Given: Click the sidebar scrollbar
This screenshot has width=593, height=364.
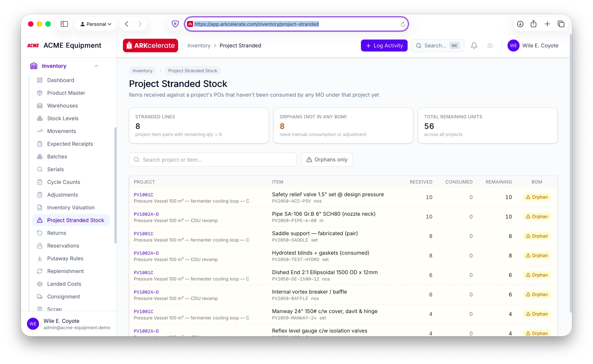Looking at the screenshot, I should point(115,185).
